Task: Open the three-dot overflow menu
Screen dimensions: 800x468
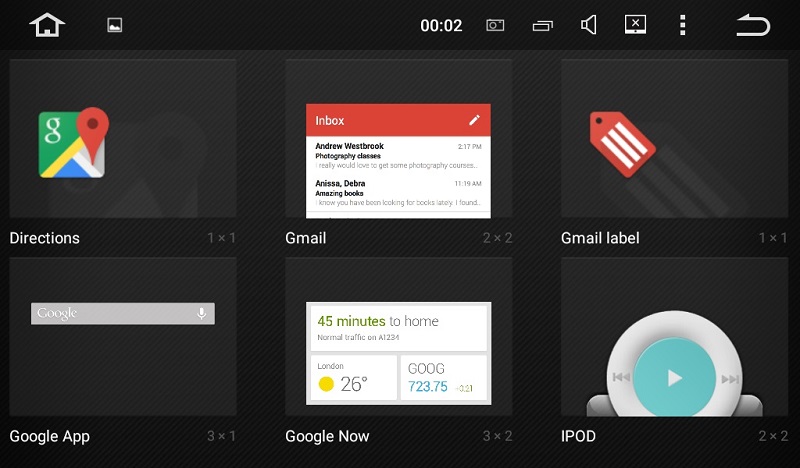Action: click(683, 25)
